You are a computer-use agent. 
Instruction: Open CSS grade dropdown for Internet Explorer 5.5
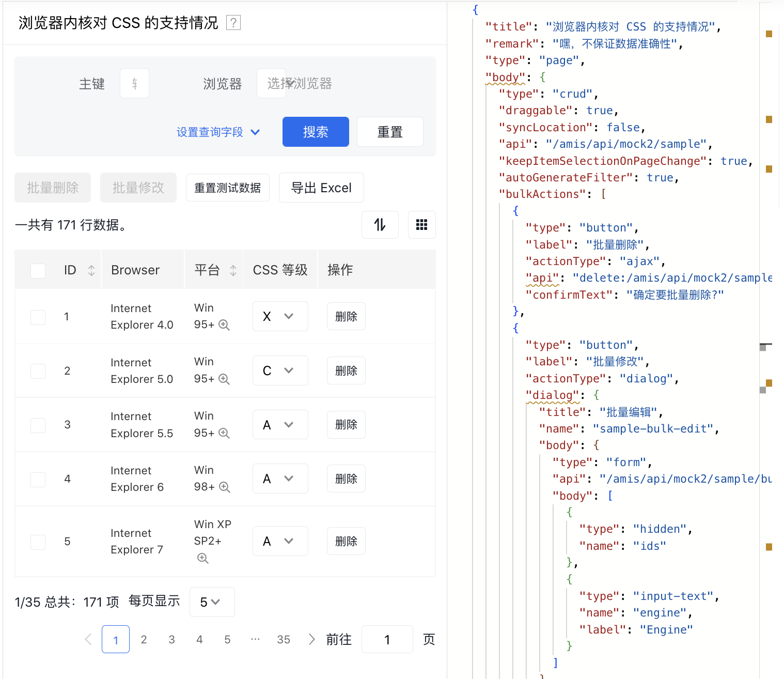280,425
